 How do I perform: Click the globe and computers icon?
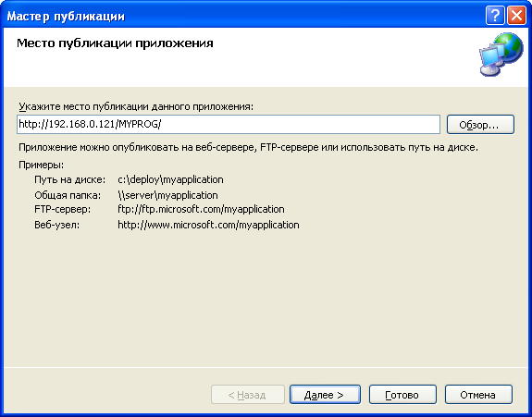point(501,55)
